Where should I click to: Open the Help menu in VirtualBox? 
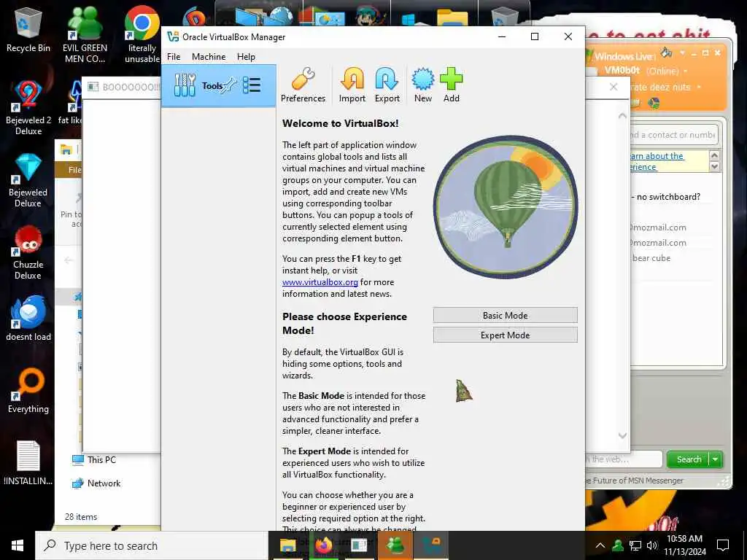pos(246,57)
